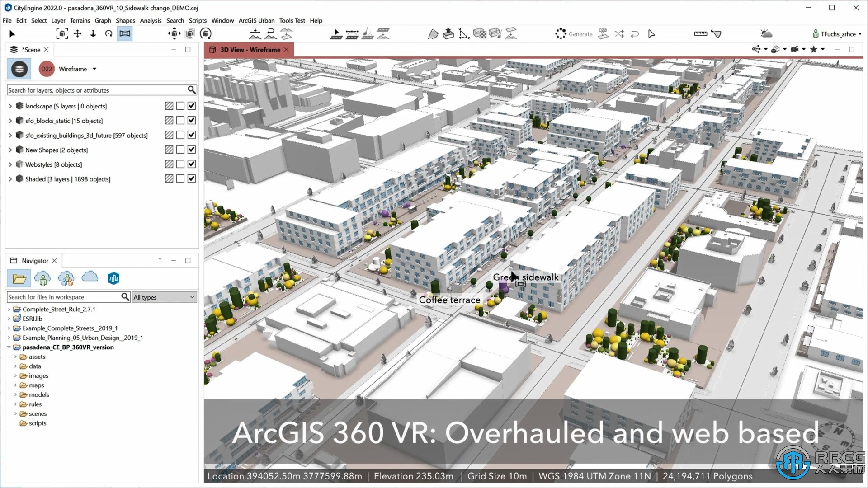Viewport: 868px width, 488px height.
Task: Click the Green sidewalk label in viewport
Action: [526, 277]
